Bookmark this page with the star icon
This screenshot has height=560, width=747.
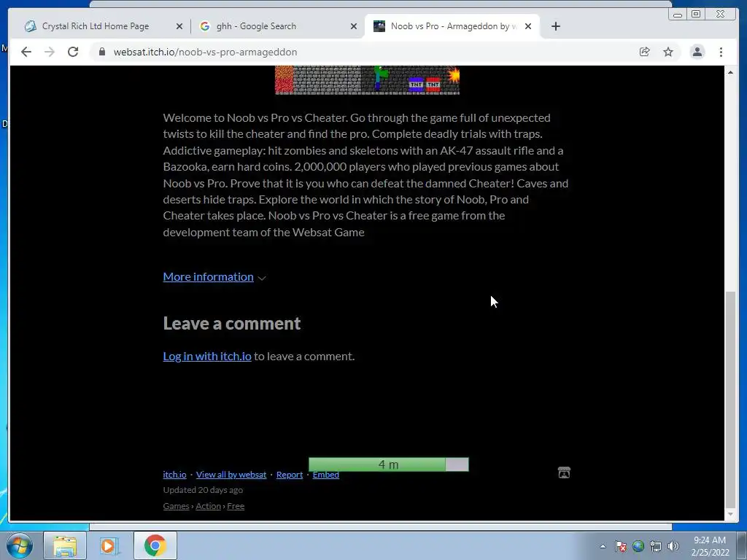pos(668,52)
